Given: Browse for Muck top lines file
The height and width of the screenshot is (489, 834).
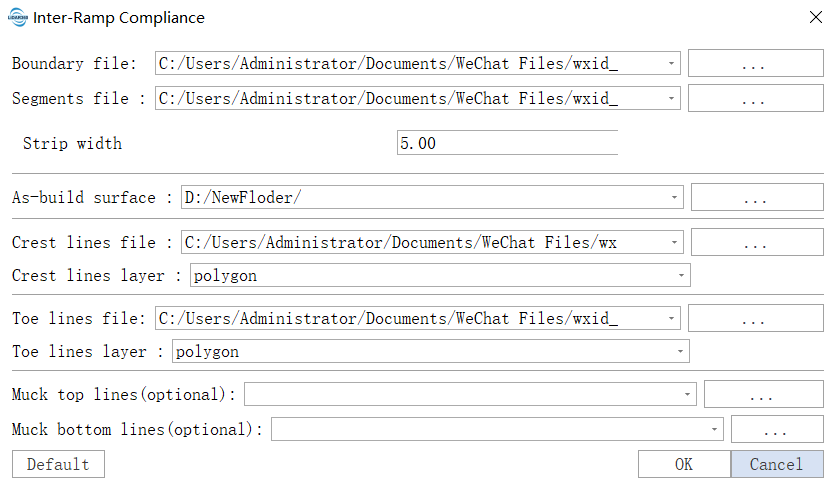Looking at the screenshot, I should click(760, 395).
